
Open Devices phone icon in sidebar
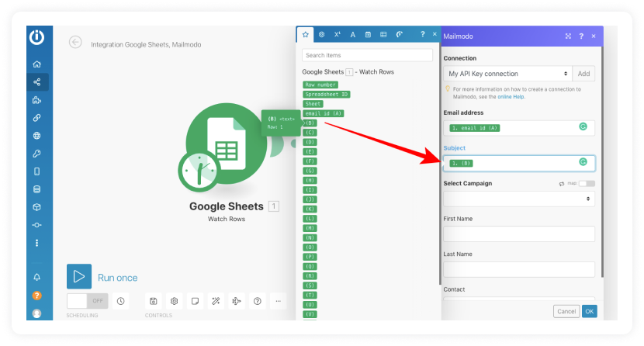[x=37, y=171]
